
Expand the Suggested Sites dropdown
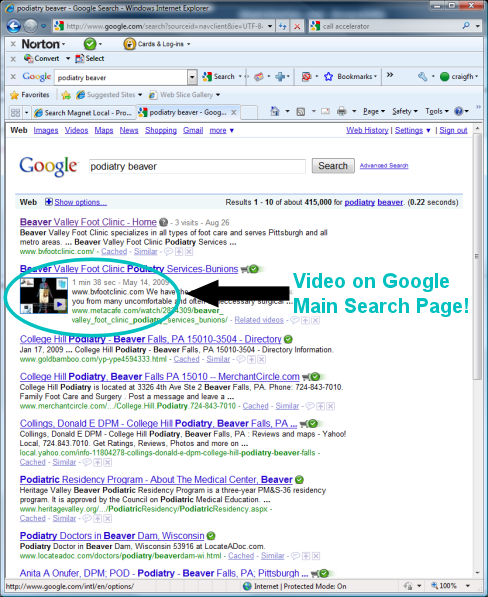[140, 95]
